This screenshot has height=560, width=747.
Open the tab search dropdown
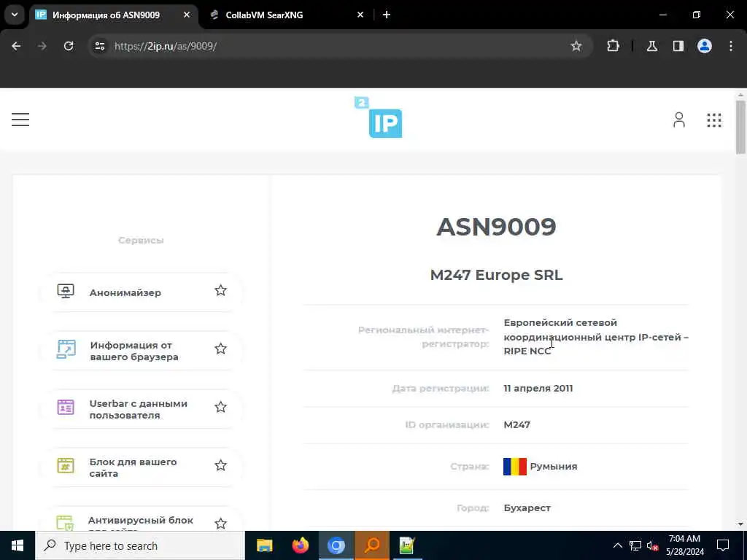pyautogui.click(x=15, y=15)
